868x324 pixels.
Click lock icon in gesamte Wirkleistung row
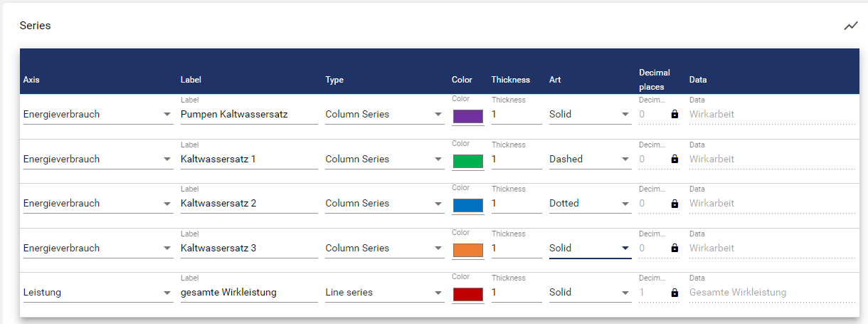(674, 292)
